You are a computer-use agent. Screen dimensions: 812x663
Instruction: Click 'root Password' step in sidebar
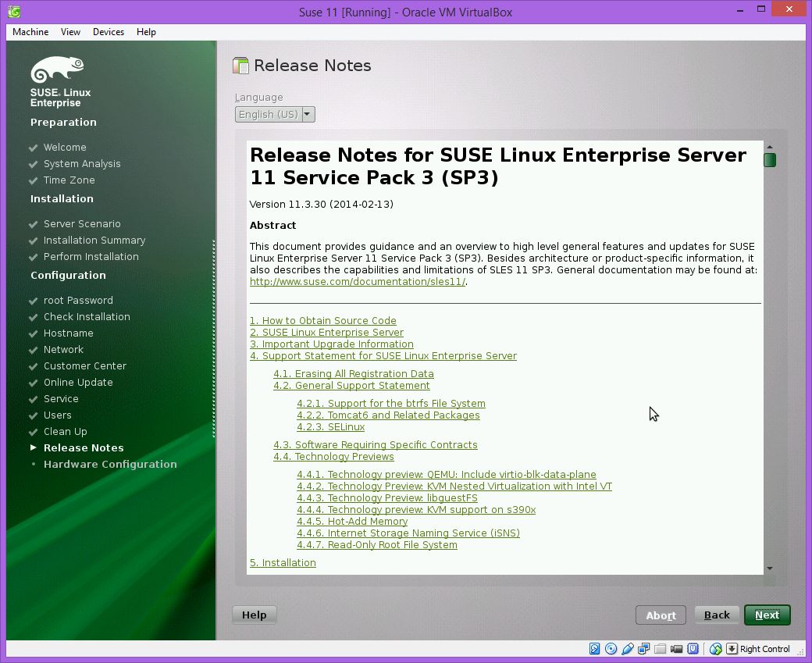pos(78,301)
